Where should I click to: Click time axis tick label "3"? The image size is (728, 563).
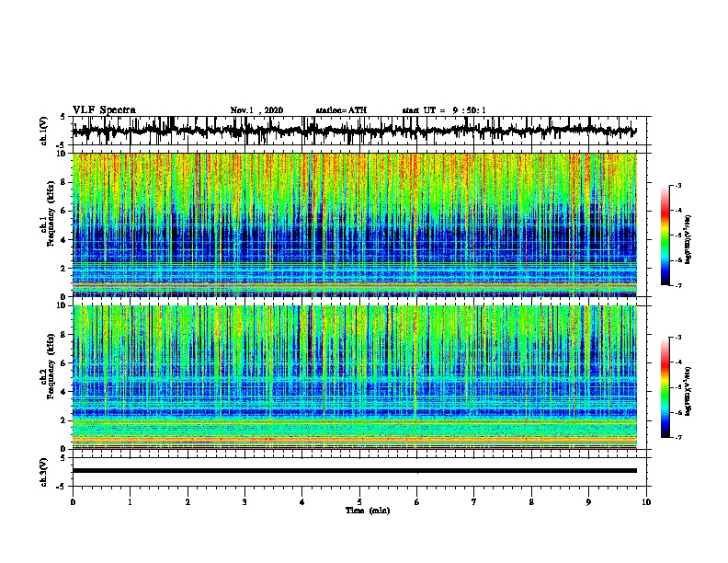coord(245,502)
